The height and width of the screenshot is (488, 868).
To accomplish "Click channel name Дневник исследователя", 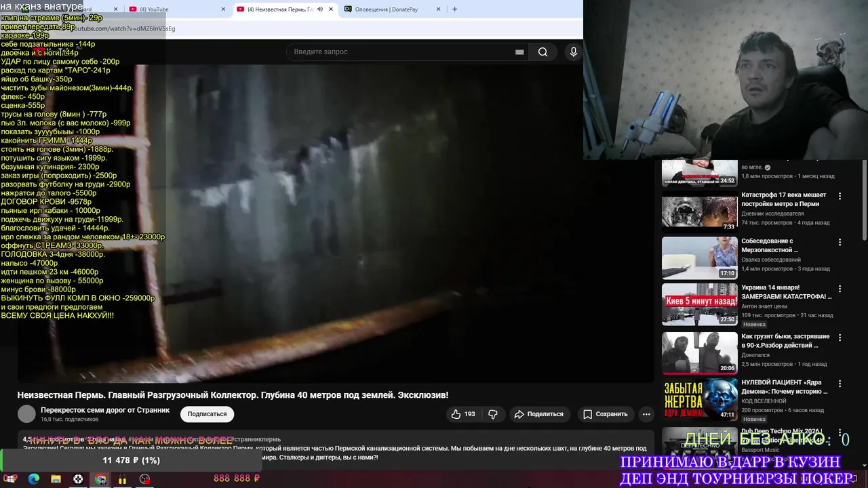I will point(772,213).
